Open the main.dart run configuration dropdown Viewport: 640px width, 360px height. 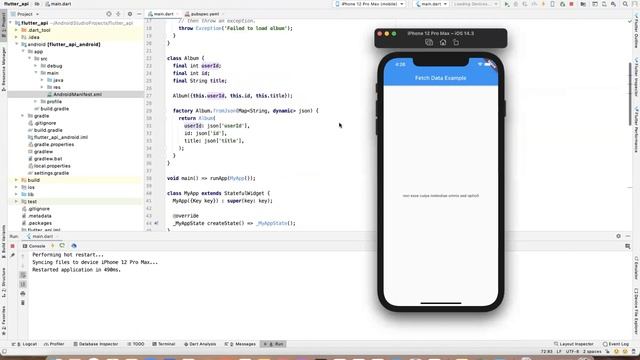coord(431,4)
